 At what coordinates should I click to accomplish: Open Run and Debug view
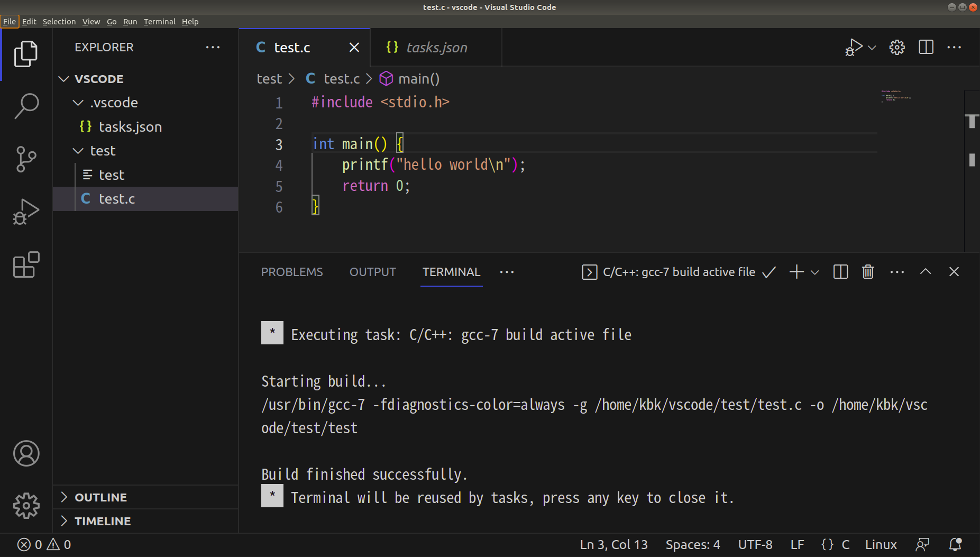click(x=26, y=212)
